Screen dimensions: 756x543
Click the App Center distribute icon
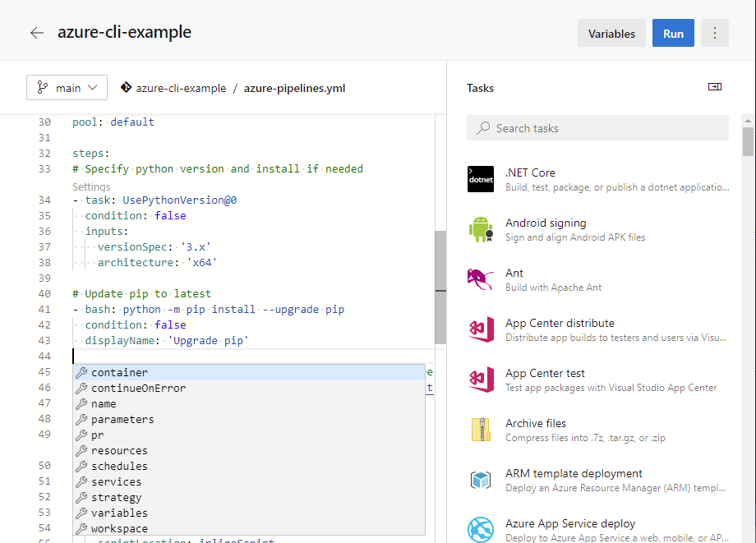[481, 329]
